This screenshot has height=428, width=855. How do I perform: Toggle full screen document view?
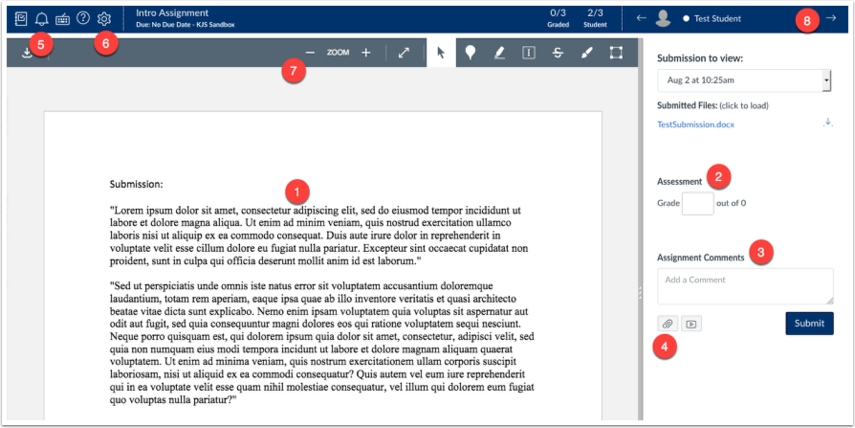coord(404,53)
